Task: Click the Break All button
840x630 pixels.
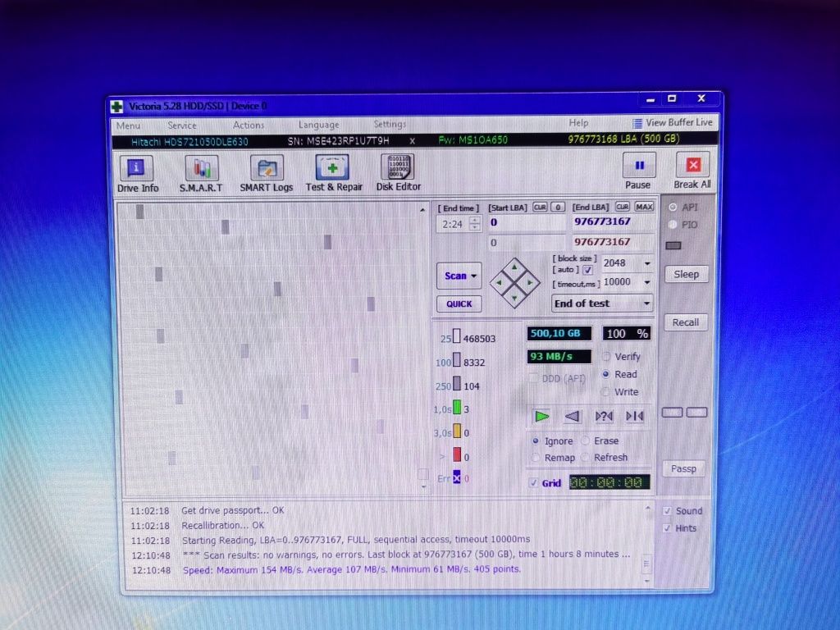Action: coord(692,171)
